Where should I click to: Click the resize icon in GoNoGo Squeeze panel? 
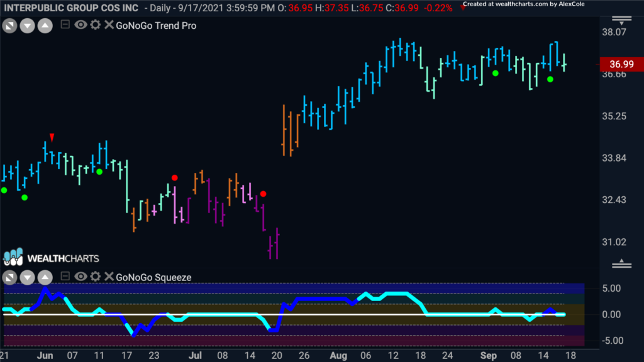pyautogui.click(x=9, y=278)
